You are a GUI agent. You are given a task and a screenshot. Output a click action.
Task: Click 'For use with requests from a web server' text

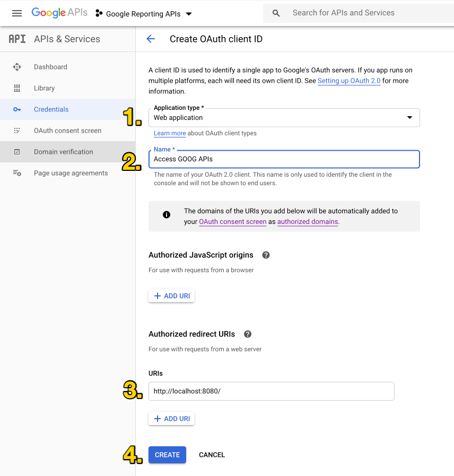click(205, 349)
